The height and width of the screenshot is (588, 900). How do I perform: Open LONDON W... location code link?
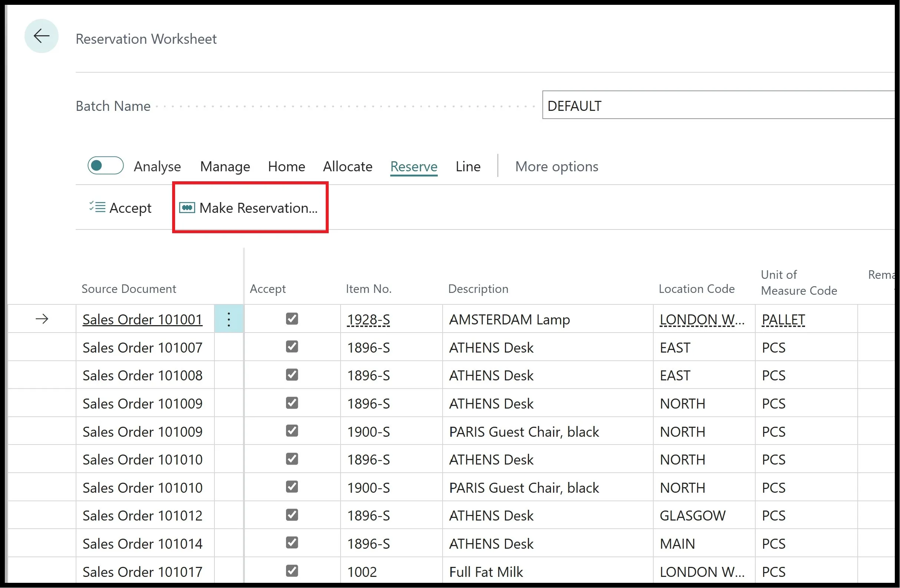702,319
